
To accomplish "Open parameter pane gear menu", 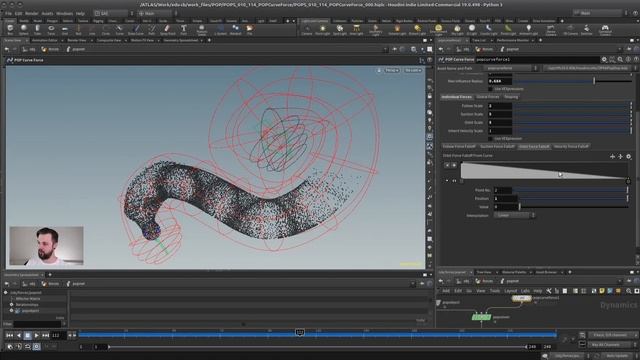I will [604, 60].
